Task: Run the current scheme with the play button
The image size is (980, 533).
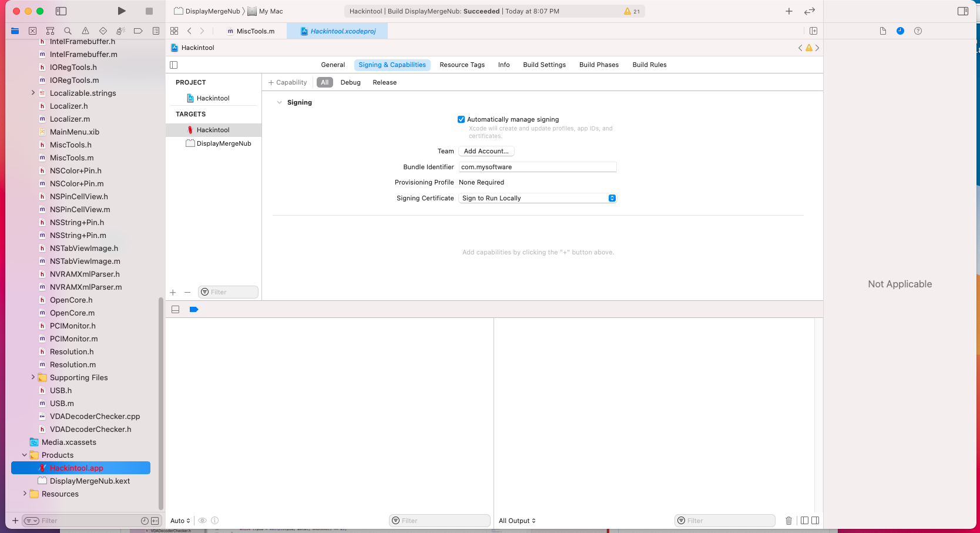Action: [x=122, y=11]
